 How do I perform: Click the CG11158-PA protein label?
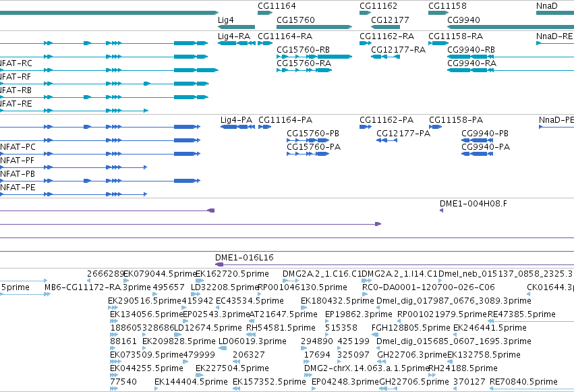click(456, 120)
